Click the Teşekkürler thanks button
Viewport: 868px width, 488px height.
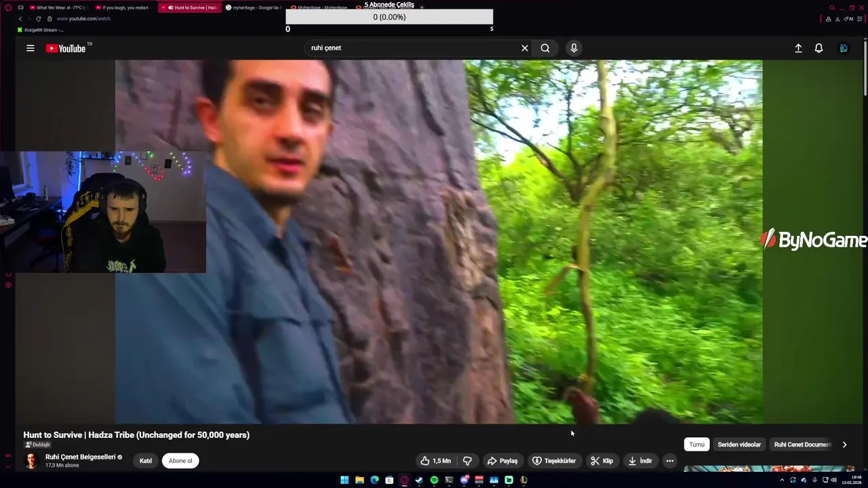(x=553, y=461)
